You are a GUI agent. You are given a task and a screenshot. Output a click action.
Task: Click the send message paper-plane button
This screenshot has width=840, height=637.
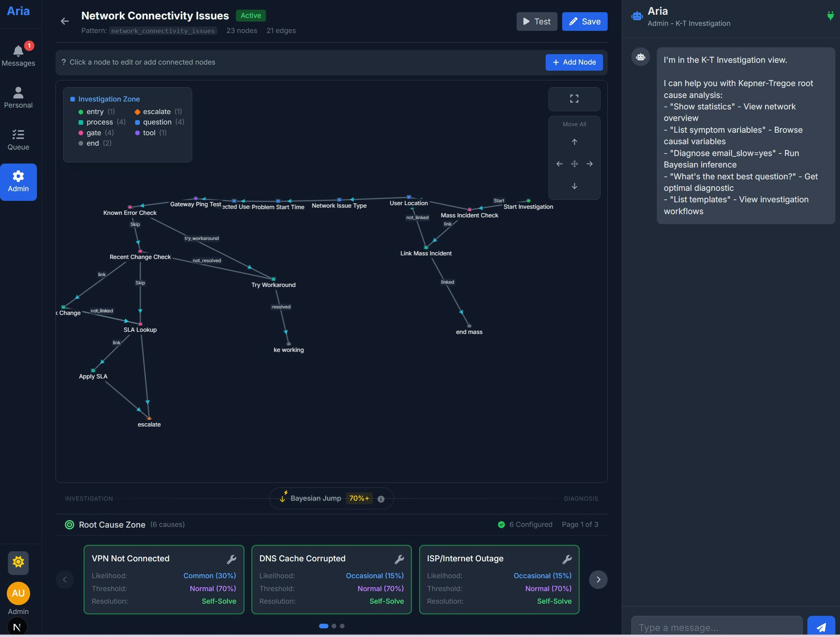pyautogui.click(x=821, y=627)
